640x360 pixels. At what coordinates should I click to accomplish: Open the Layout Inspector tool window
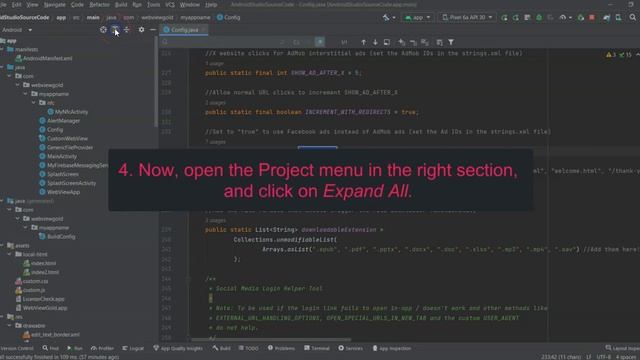(622, 348)
